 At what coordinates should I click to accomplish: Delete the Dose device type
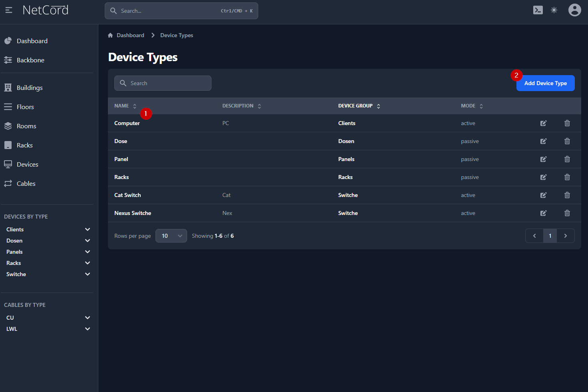567,141
